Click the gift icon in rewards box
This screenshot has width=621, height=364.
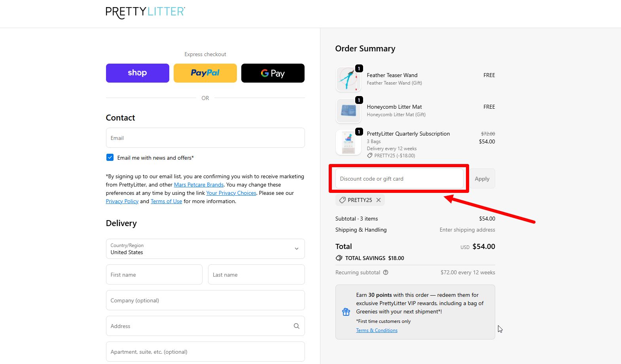pos(346,311)
